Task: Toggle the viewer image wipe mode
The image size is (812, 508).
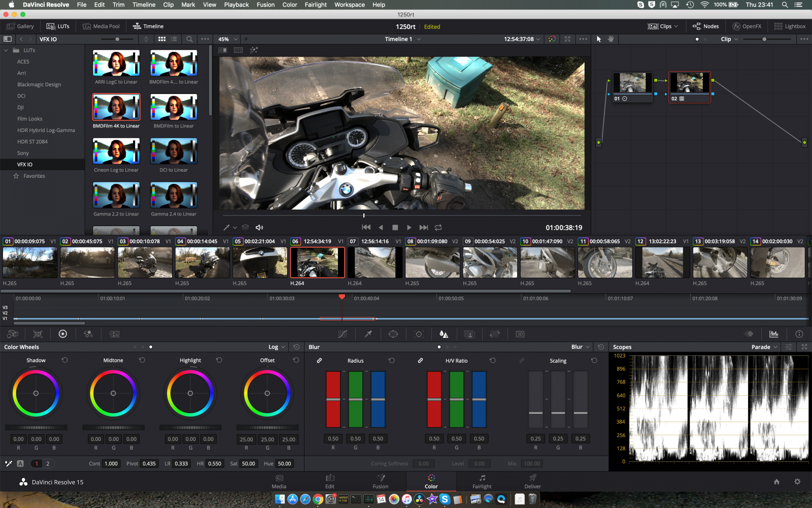Action: [x=222, y=50]
